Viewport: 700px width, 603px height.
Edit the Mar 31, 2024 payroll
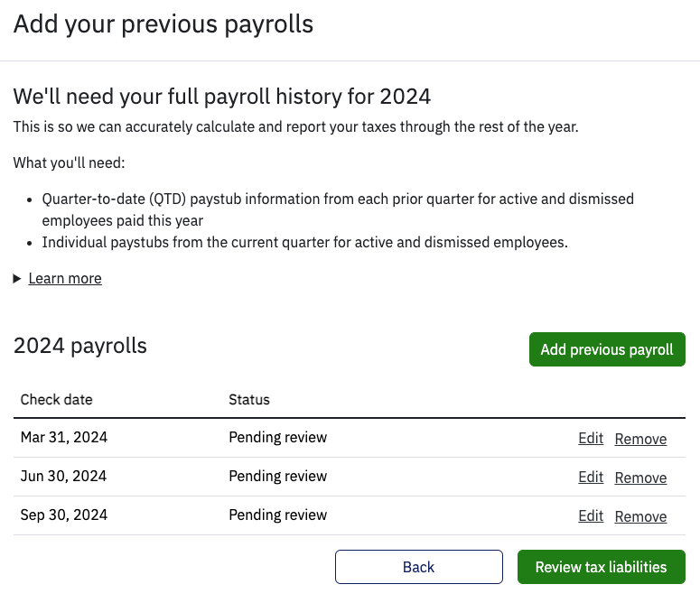tap(590, 439)
